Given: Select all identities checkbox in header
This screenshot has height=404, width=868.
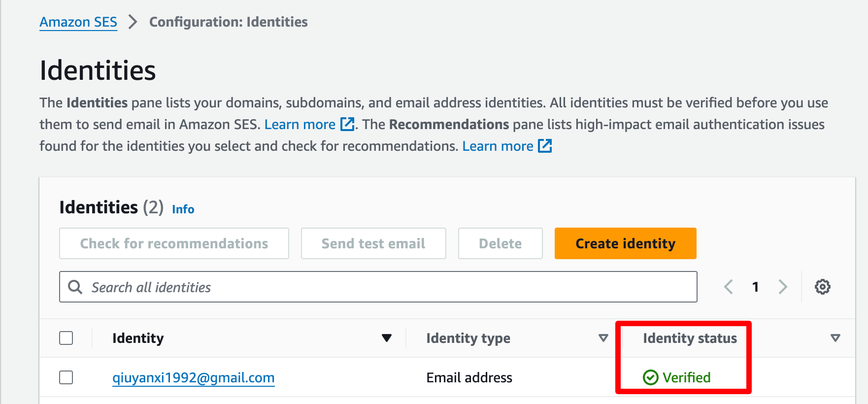Looking at the screenshot, I should pyautogui.click(x=66, y=338).
